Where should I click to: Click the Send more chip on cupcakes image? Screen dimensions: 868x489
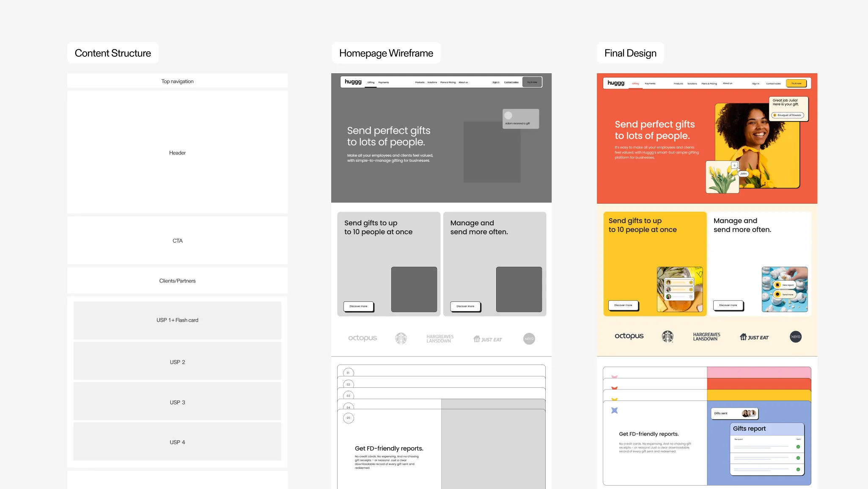click(x=785, y=294)
